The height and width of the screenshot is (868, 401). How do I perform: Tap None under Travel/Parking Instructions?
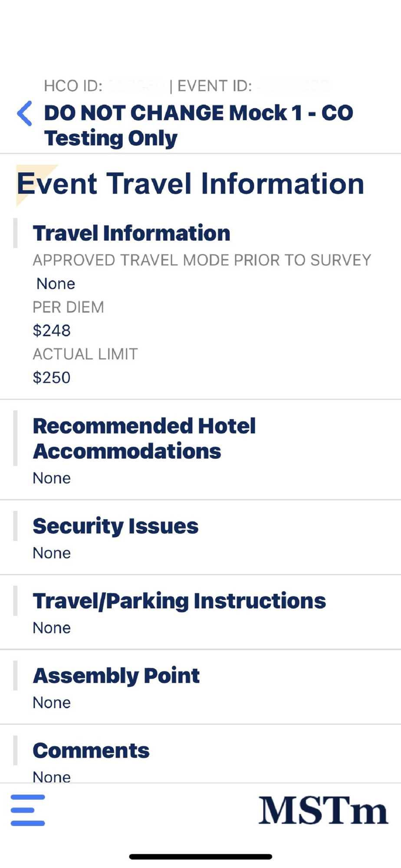(52, 628)
